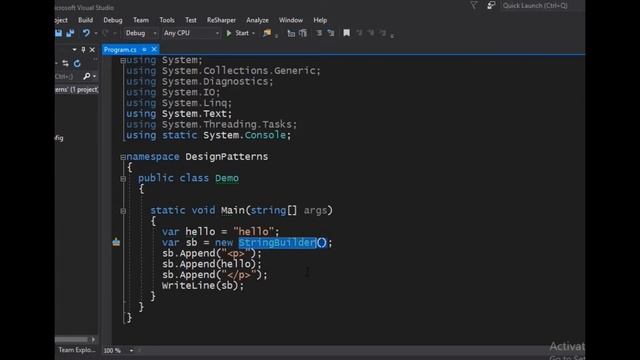
Task: Click the highlighted StringBuilder text
Action: pos(278,242)
